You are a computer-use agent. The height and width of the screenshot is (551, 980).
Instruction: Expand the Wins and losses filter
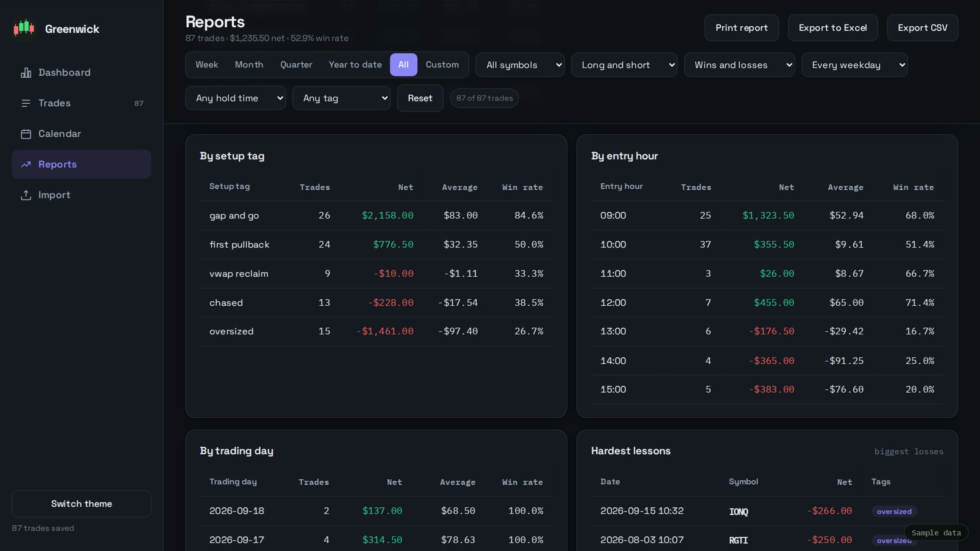click(x=739, y=65)
